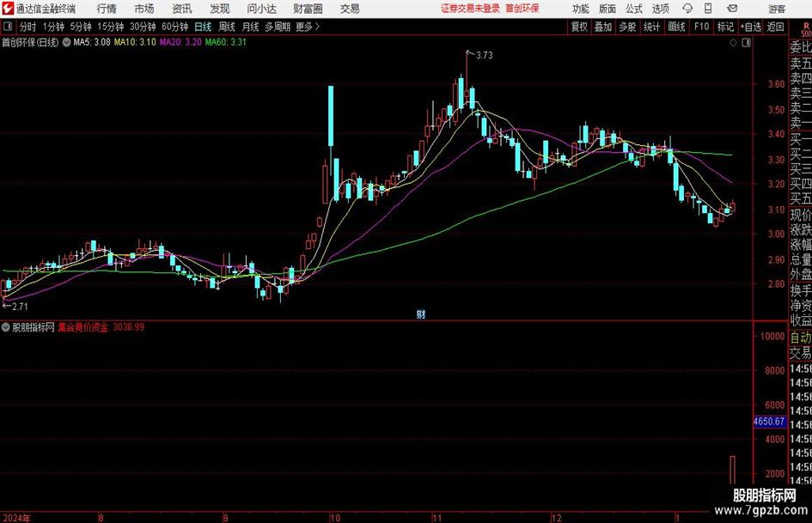Open the 问小达 menu

(x=261, y=9)
